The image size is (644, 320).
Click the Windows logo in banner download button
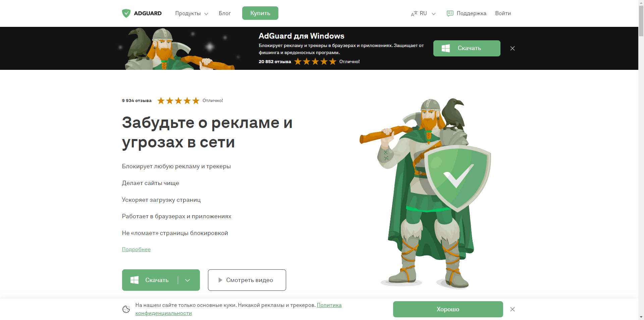point(446,48)
